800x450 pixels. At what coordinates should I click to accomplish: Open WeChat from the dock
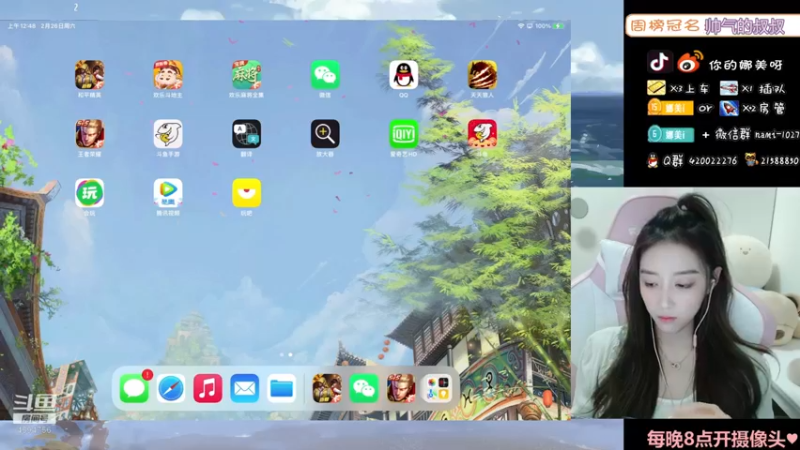[x=364, y=388]
